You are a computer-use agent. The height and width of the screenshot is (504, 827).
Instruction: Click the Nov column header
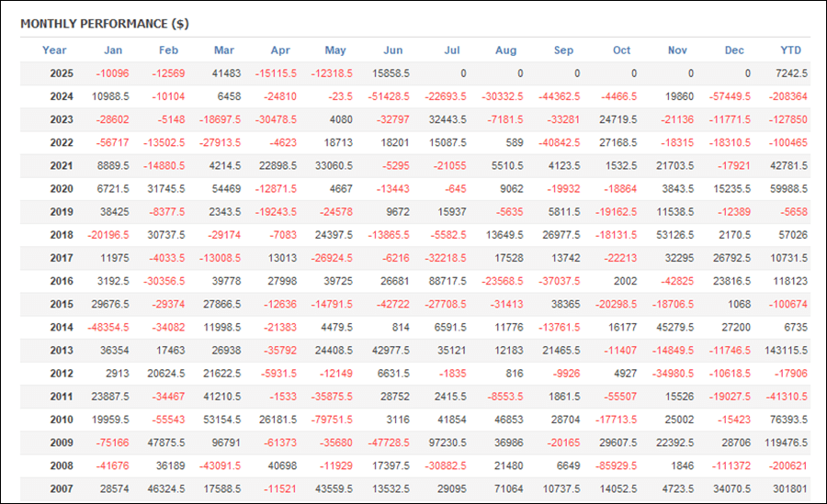pos(677,50)
